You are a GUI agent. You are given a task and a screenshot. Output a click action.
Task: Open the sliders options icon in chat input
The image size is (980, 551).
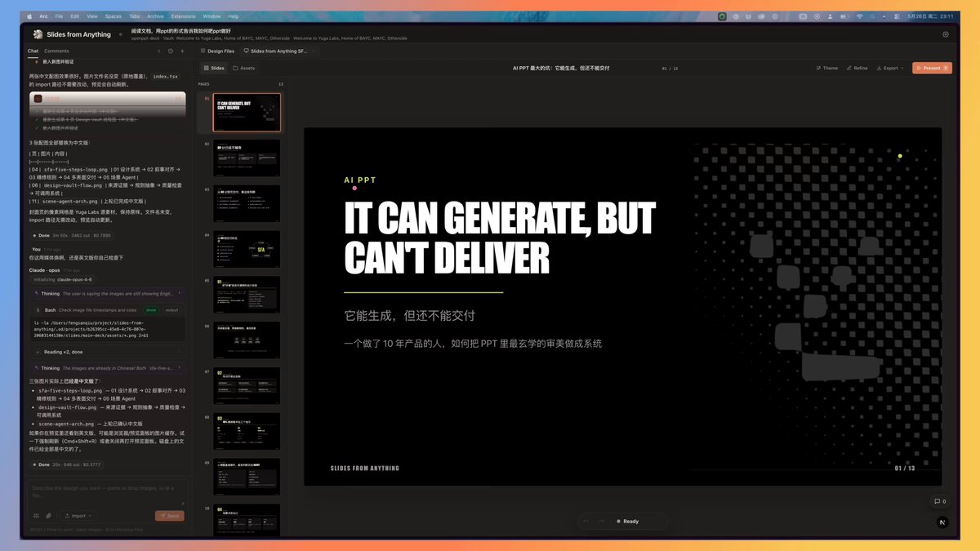pos(36,516)
